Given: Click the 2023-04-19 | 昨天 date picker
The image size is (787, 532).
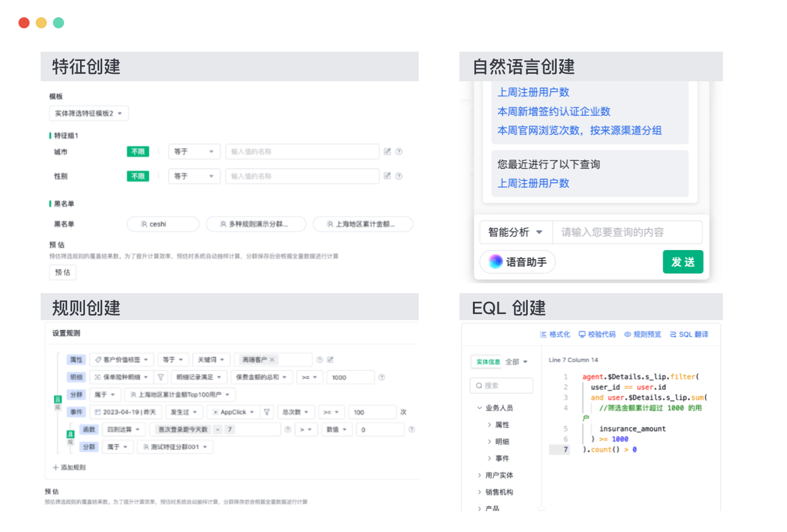Looking at the screenshot, I should [126, 412].
